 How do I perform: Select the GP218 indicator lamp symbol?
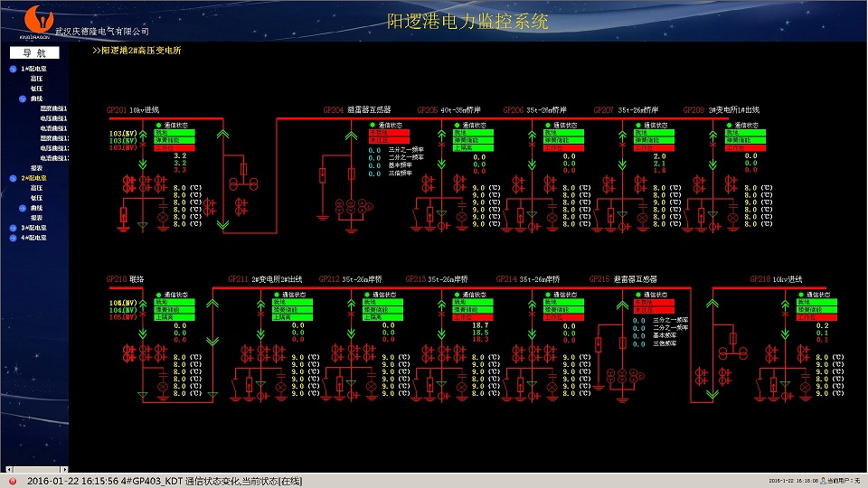pos(805,387)
